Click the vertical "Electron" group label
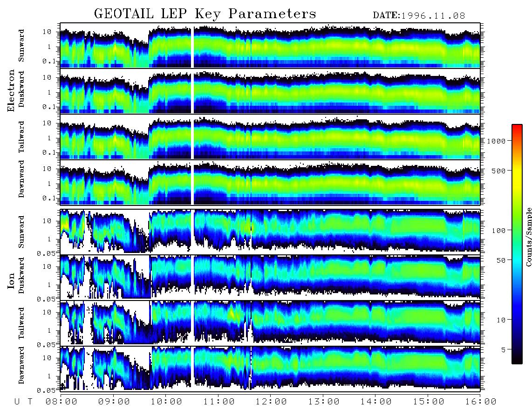The height and width of the screenshot is (410, 532). 11,90
